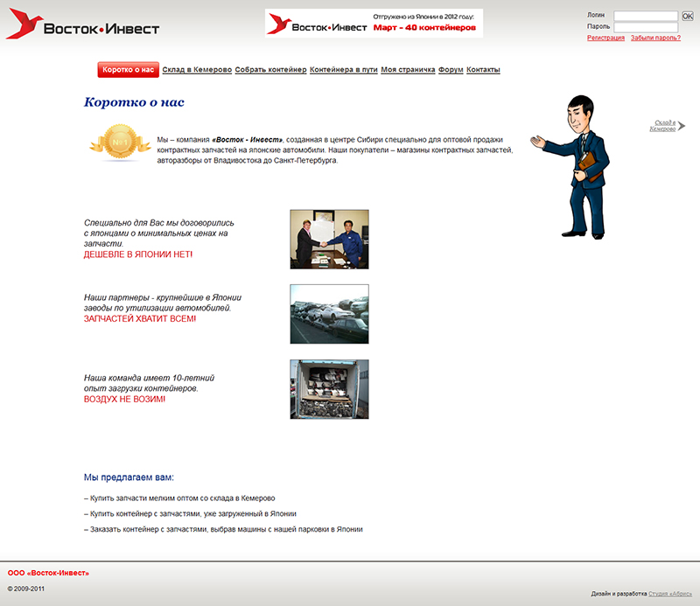Open the March 40 containers banner
The width and height of the screenshot is (700, 606).
click(x=374, y=24)
